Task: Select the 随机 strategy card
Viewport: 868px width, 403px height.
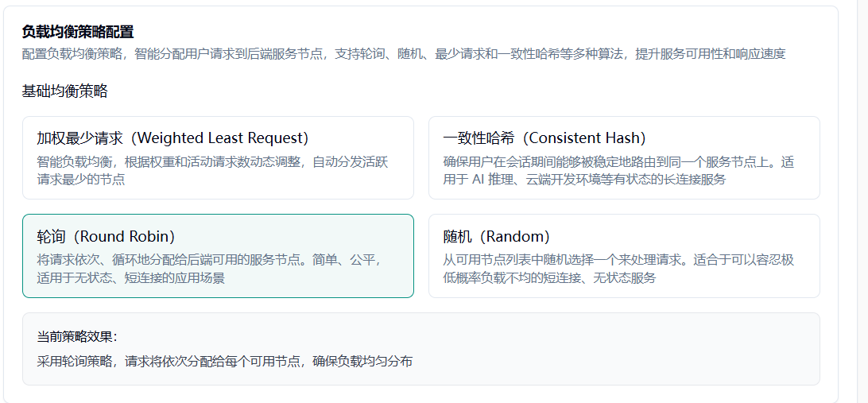Action: [624, 256]
